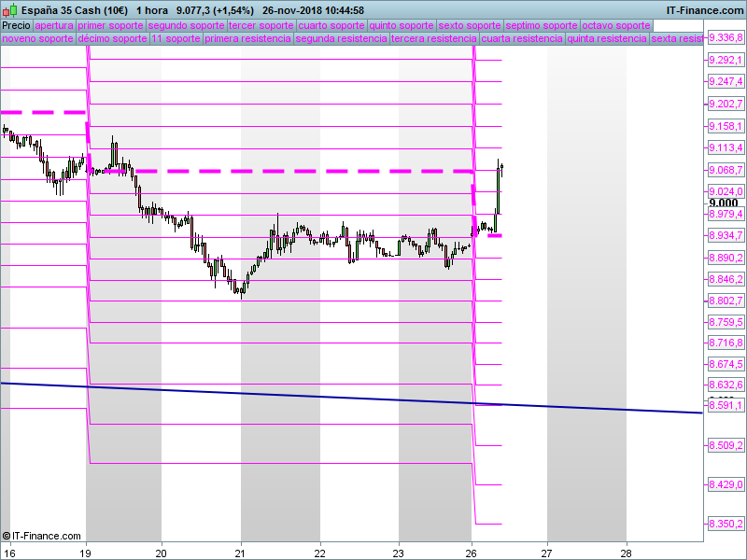Image resolution: width=747 pixels, height=560 pixels.
Task: Click the octavo soporte label
Action: 616,25
